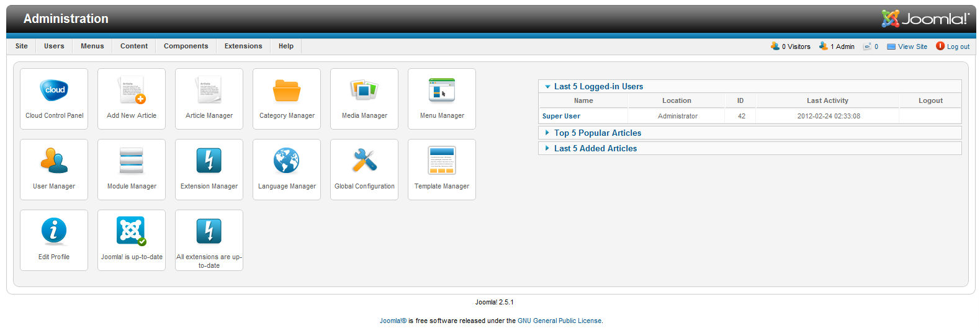Screen dimensions: 980x328
Task: Click the Joomla! 2.5.1 version text
Action: coord(494,302)
